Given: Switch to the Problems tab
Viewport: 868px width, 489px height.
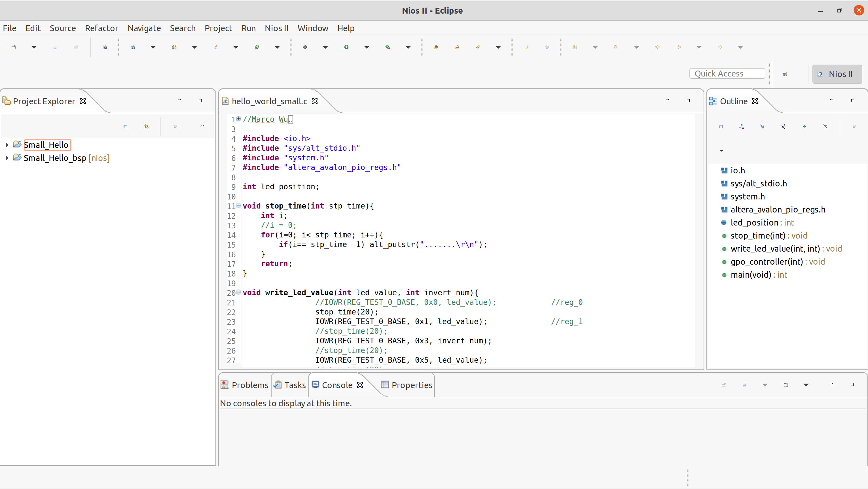Looking at the screenshot, I should click(x=249, y=385).
